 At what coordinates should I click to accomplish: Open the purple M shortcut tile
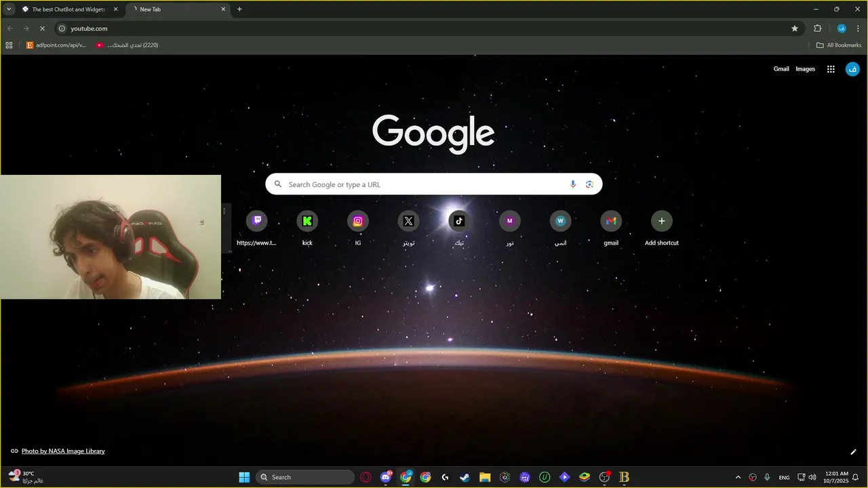tap(510, 228)
